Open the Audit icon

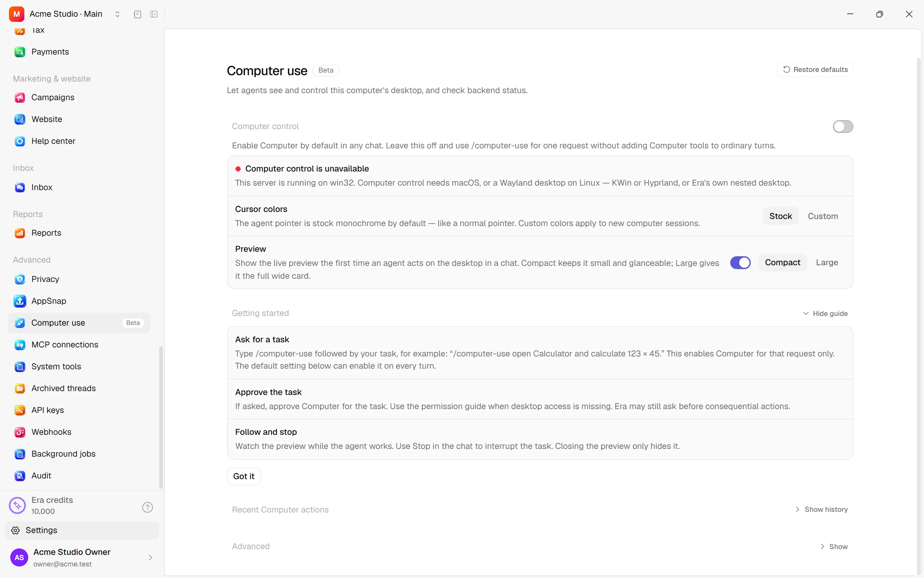click(20, 476)
